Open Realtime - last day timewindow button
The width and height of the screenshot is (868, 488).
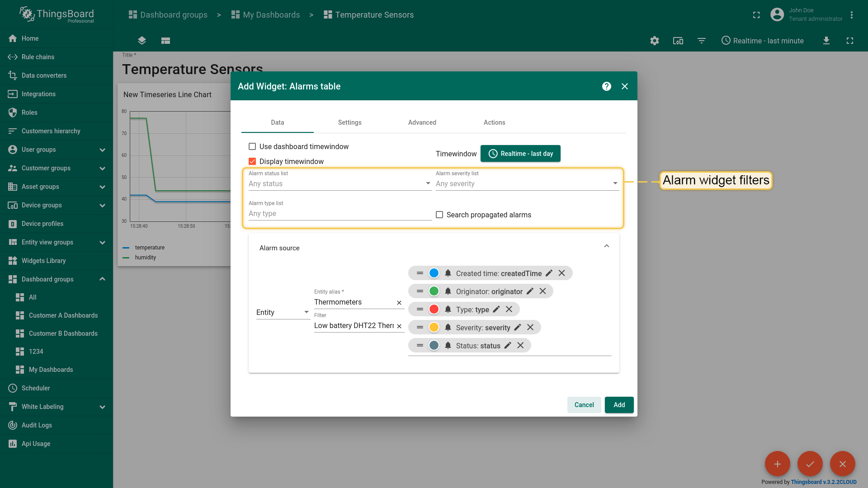click(x=520, y=154)
